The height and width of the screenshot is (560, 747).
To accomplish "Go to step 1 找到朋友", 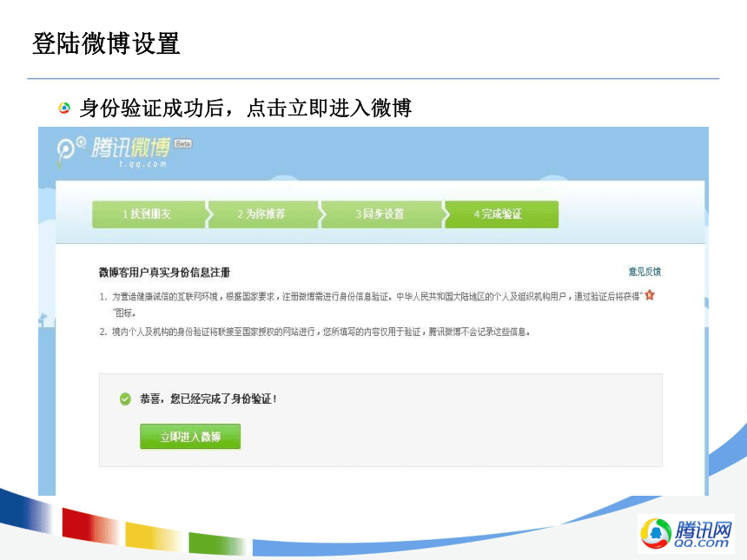I will point(149,214).
